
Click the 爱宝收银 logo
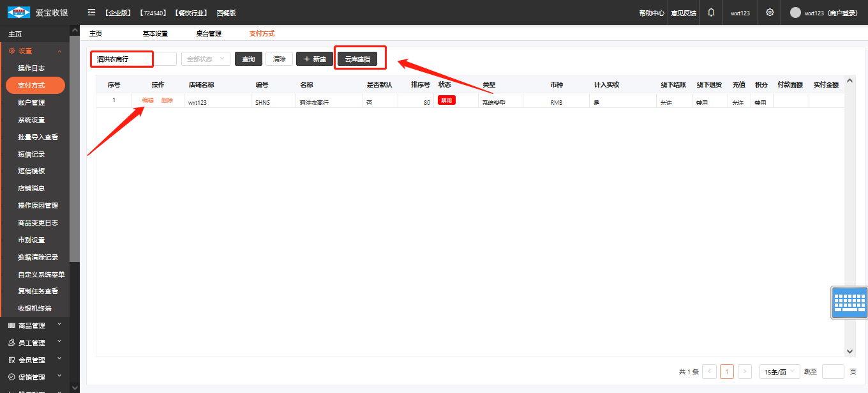(37, 13)
